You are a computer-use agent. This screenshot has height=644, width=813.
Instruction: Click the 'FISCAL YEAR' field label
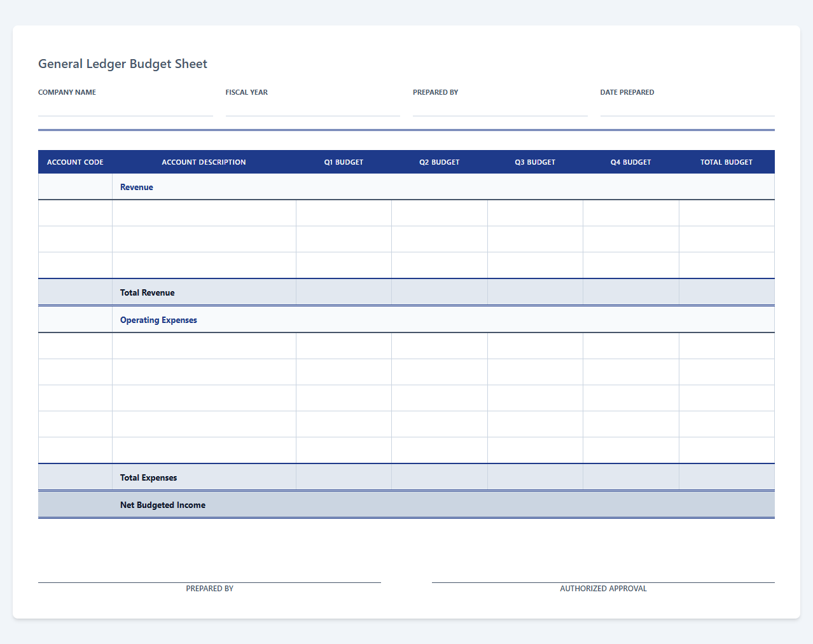pos(246,92)
